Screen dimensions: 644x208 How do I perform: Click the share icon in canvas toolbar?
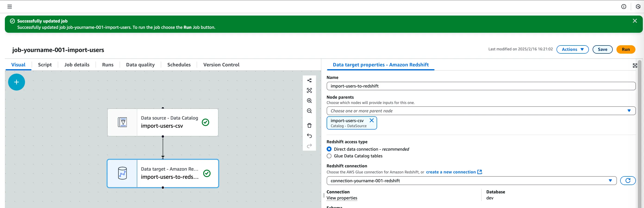309,81
